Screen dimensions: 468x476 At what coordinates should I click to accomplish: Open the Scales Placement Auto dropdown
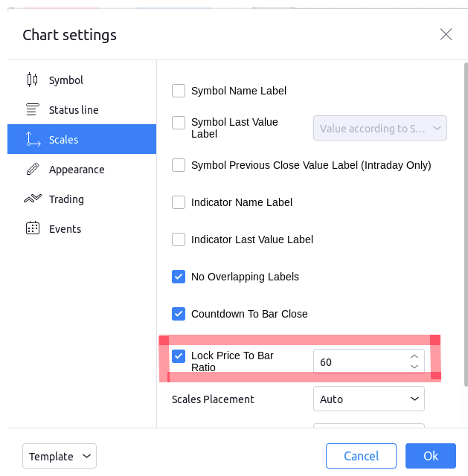[x=368, y=399]
